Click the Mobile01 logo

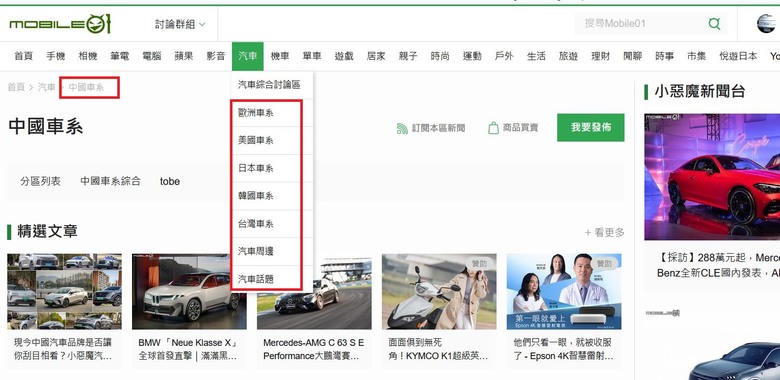click(x=60, y=24)
